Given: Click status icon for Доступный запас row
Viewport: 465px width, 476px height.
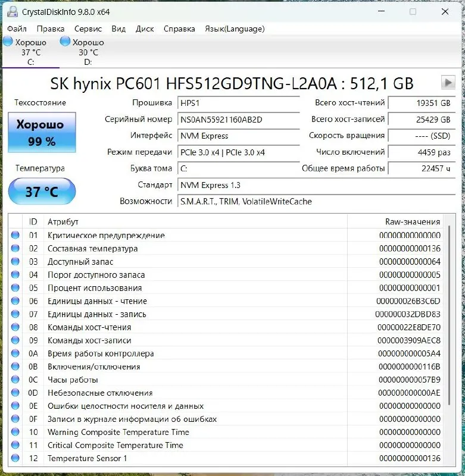Looking at the screenshot, I should tap(15, 261).
